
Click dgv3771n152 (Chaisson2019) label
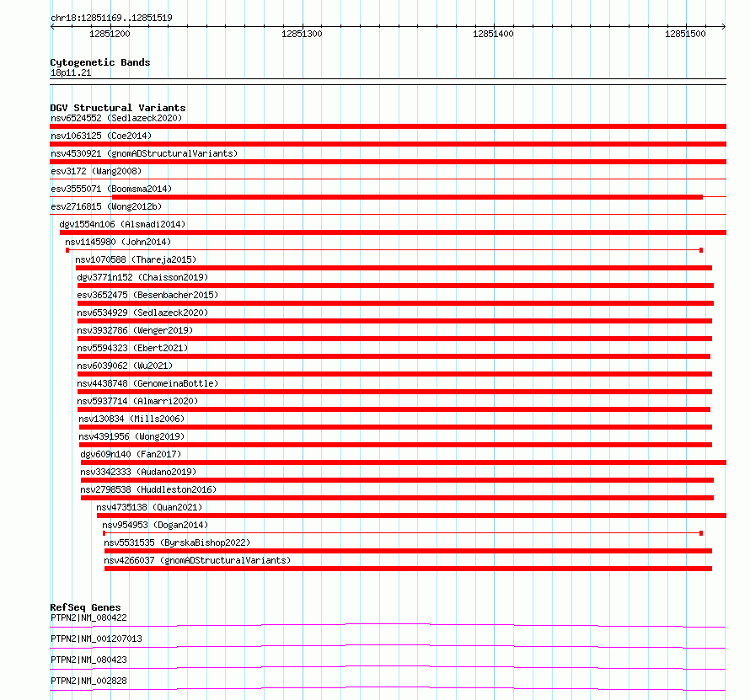(142, 277)
